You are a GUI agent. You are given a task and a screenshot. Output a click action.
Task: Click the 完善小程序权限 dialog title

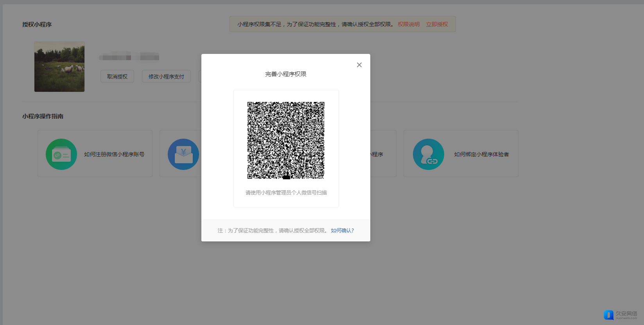coord(285,74)
